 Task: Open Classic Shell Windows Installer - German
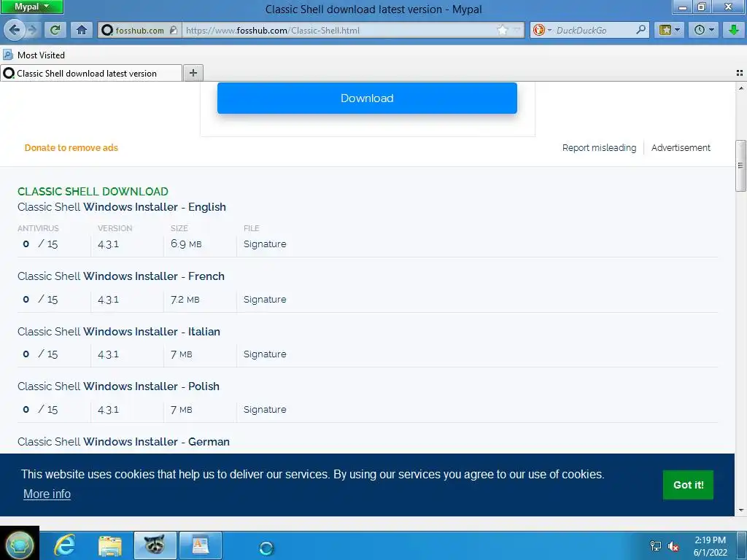pos(123,441)
